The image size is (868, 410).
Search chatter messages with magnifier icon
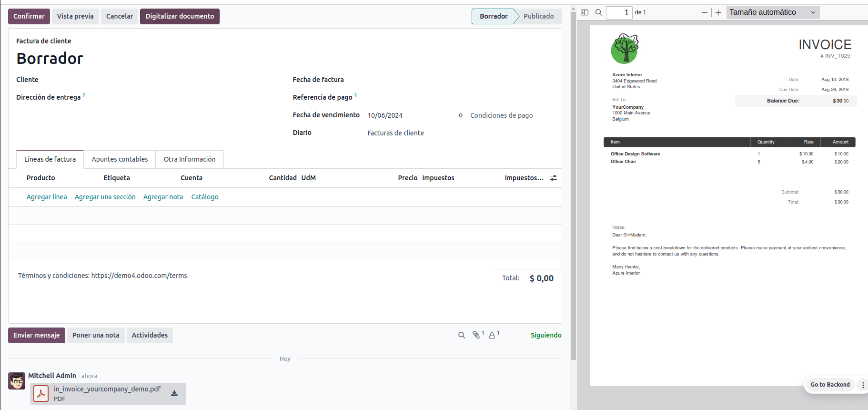tap(462, 335)
